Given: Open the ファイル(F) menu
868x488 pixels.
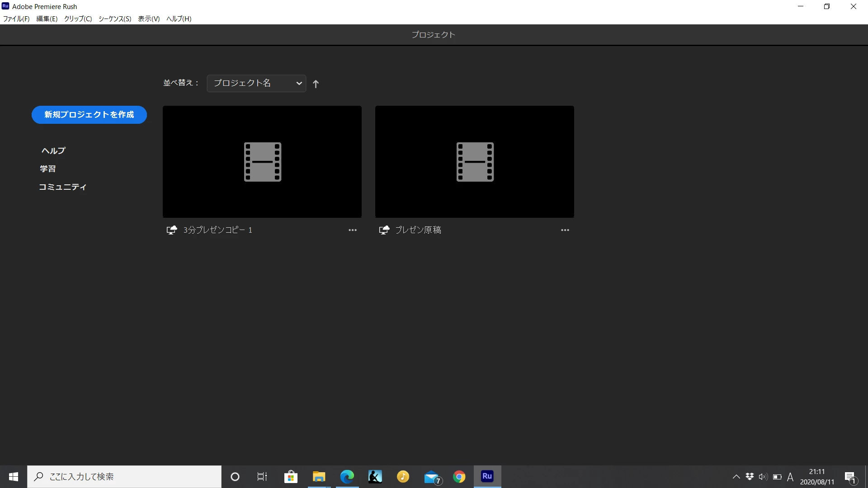Looking at the screenshot, I should pos(16,19).
